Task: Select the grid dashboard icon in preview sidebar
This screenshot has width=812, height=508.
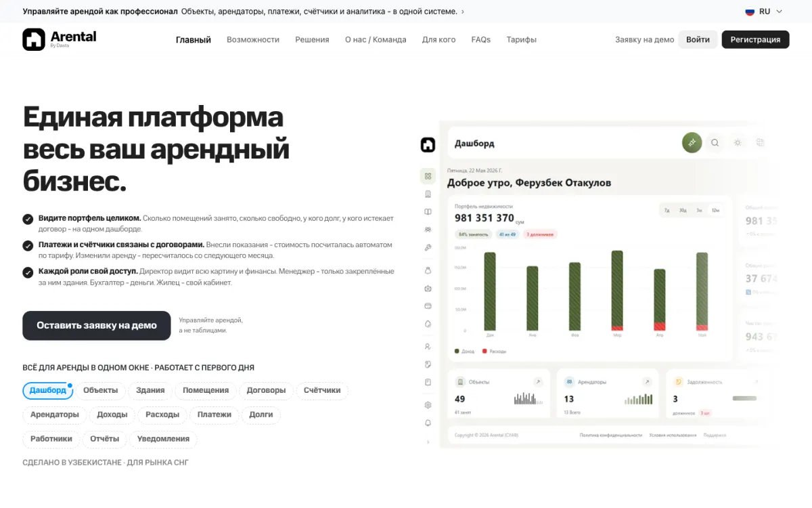Action: (x=428, y=176)
